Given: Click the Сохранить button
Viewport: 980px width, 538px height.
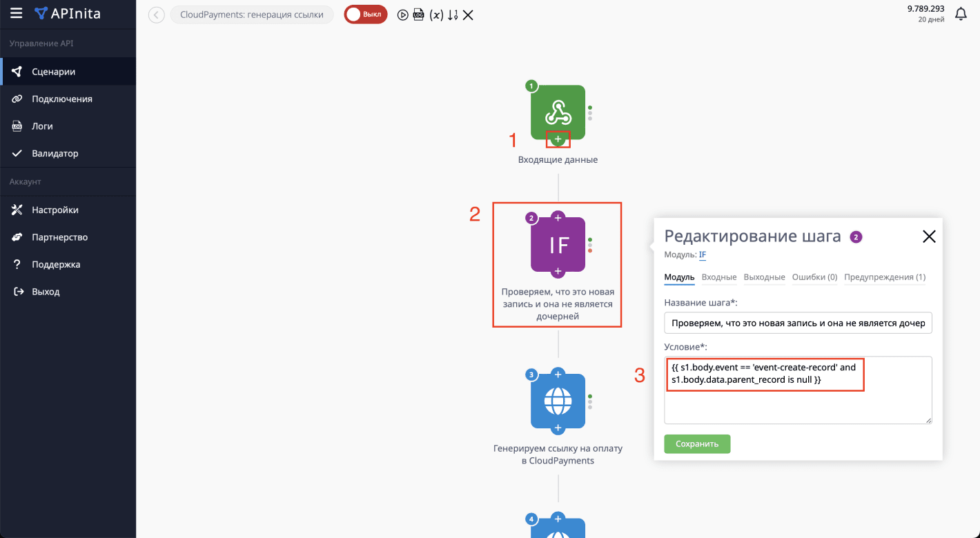Looking at the screenshot, I should click(697, 444).
